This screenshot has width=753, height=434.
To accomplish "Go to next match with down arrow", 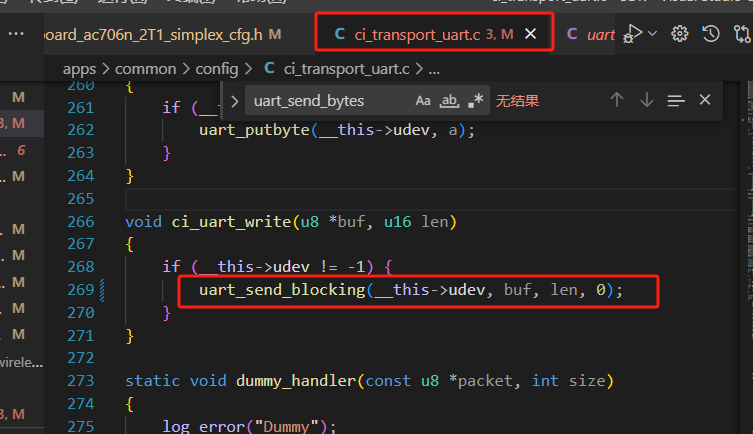I will click(647, 100).
